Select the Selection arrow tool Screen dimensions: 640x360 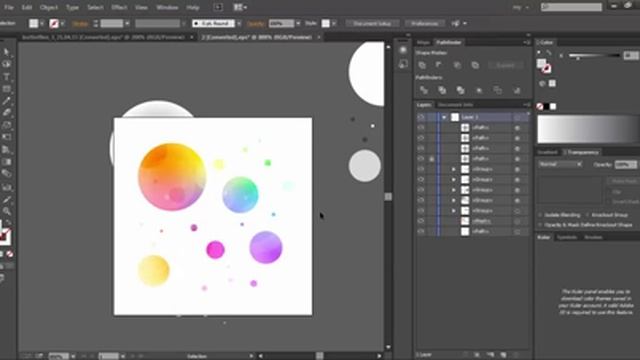click(6, 52)
